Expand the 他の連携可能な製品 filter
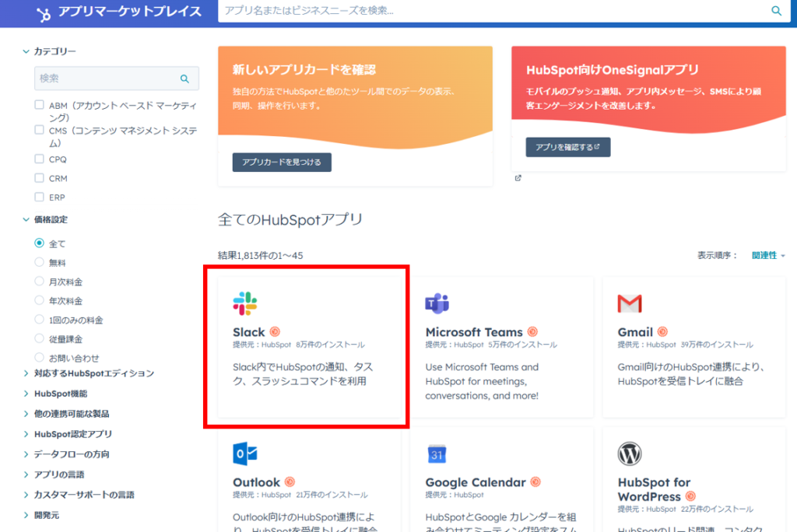 (66, 414)
